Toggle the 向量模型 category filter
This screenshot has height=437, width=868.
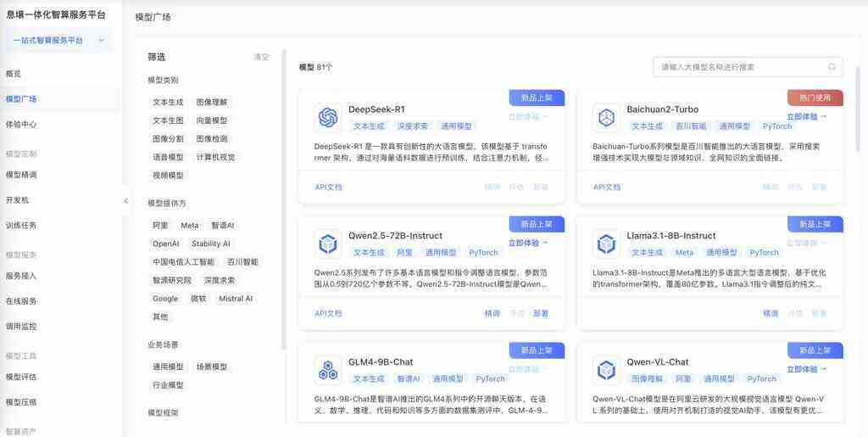point(212,120)
